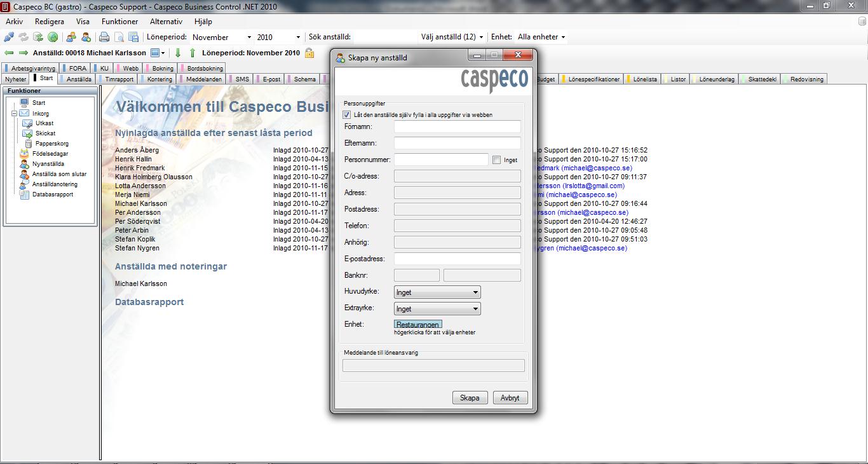Open Födelsedagar birthday list
This screenshot has height=464, width=868.
click(x=50, y=154)
